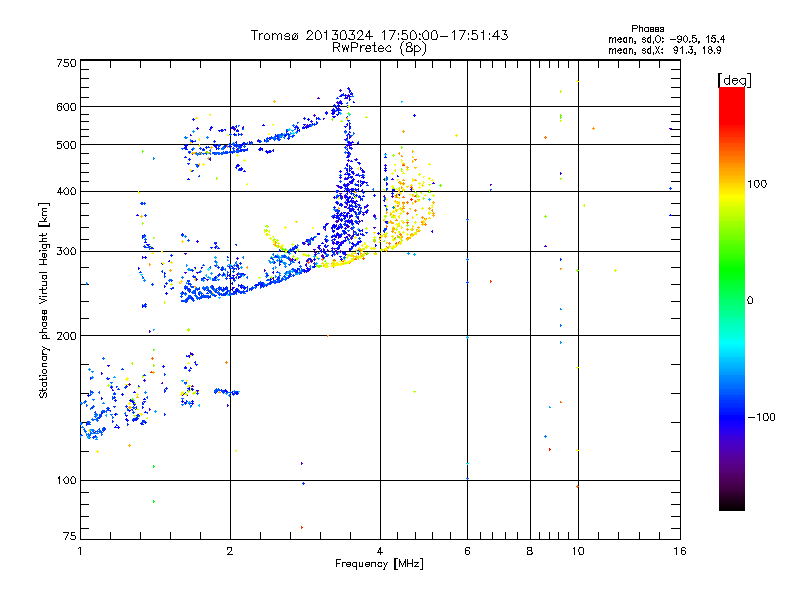Screen dimensions: 800x600
Task: Click the x-axis tick label '6'
Action: [467, 551]
